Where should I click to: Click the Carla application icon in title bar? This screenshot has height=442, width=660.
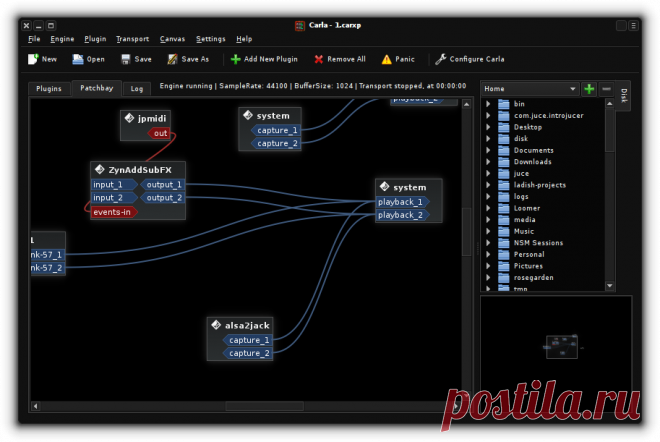[299, 26]
